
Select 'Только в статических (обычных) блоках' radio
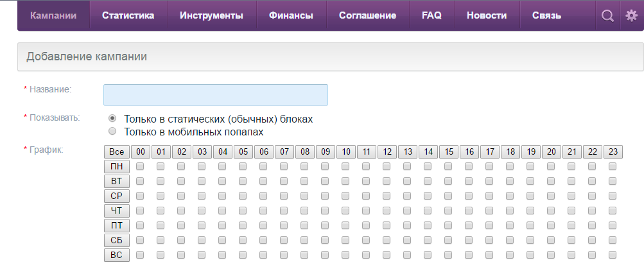pos(112,118)
